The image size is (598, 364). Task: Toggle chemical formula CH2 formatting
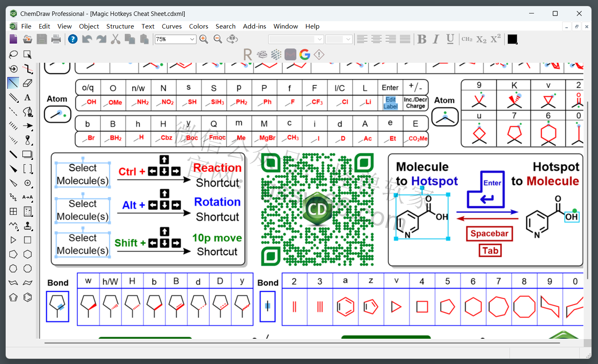[467, 39]
